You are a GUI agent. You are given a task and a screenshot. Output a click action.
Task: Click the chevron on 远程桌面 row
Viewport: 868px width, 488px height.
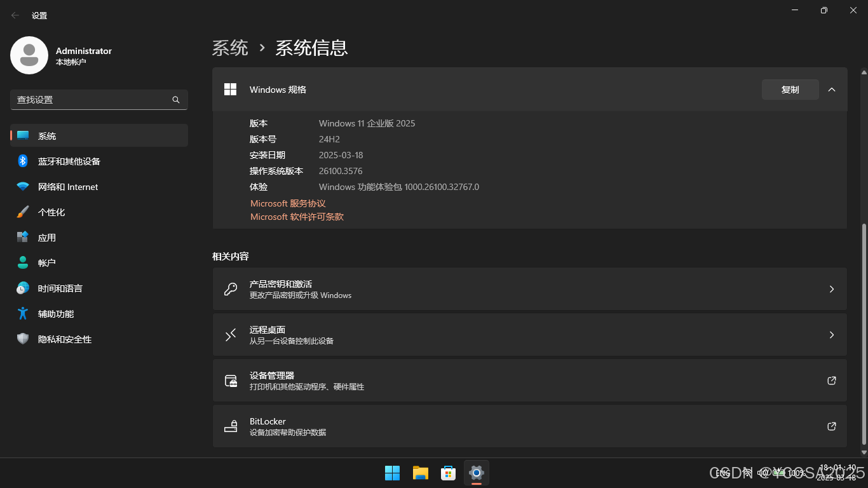[x=832, y=335]
